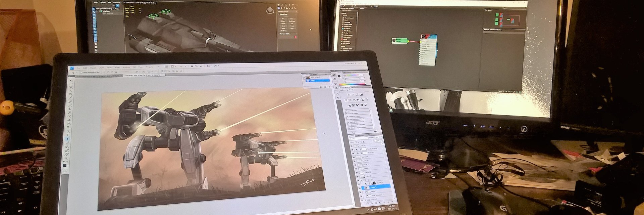Collapse the Group 1 layer group

[361, 180]
